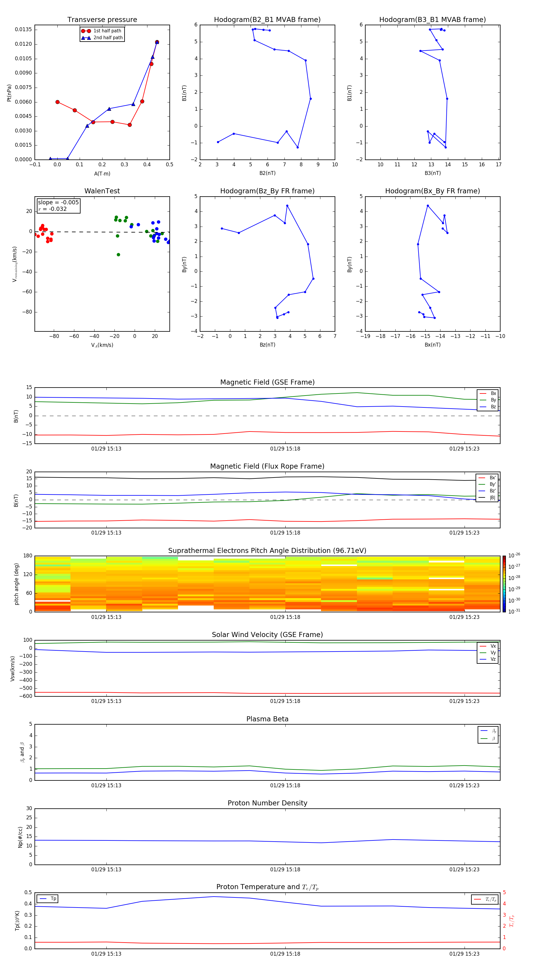Click the 'pitch angle (deg)' axis label
The height and width of the screenshot is (980, 535).
(x=16, y=584)
